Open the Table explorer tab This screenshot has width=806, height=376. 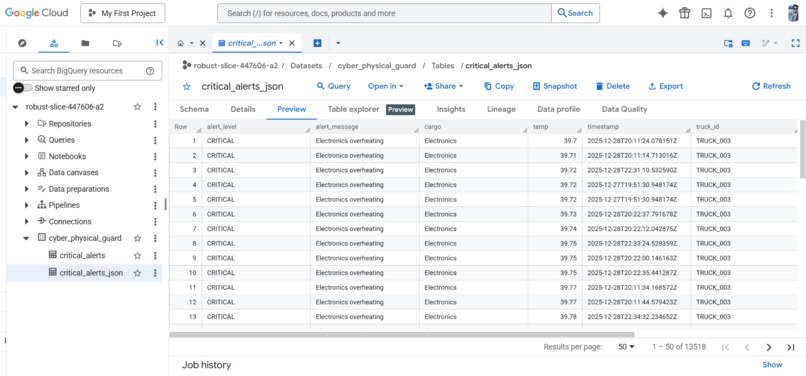point(354,109)
